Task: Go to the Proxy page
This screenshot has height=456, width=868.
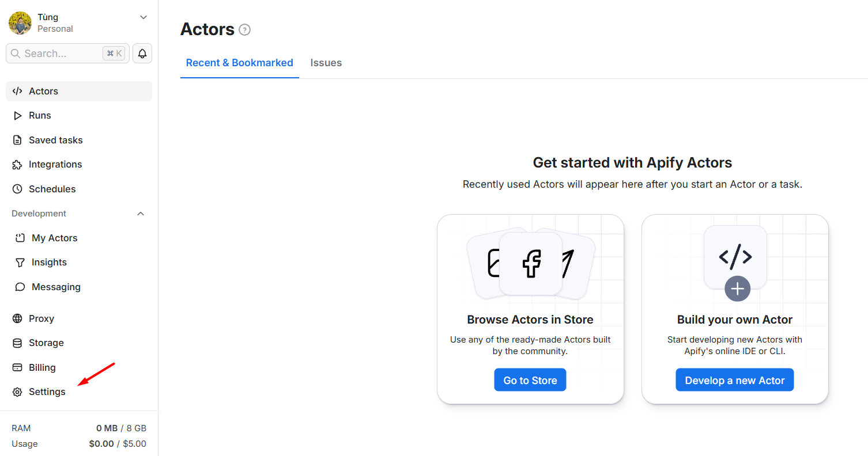Action: tap(41, 318)
